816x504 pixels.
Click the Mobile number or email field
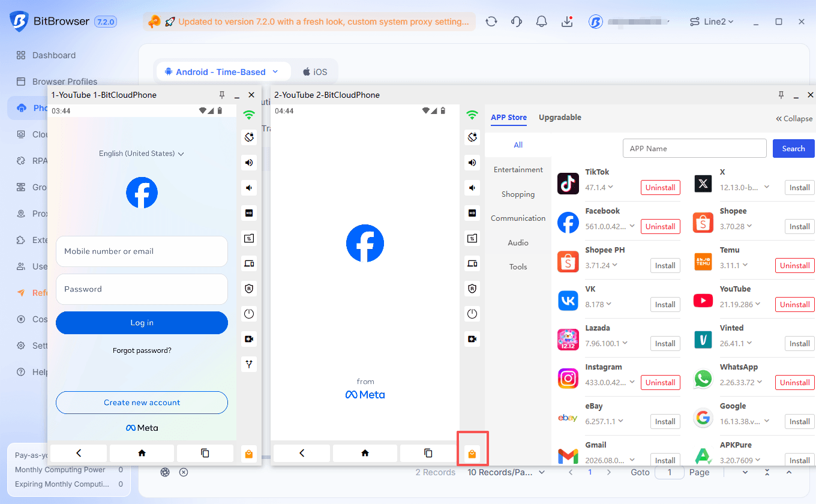pos(142,251)
